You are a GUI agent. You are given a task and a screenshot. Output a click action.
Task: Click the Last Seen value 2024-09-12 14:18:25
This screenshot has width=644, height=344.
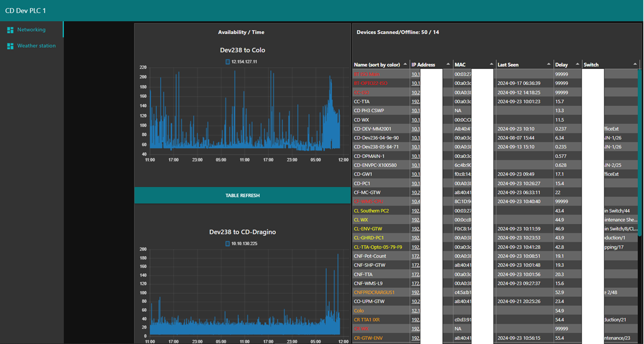[518, 92]
